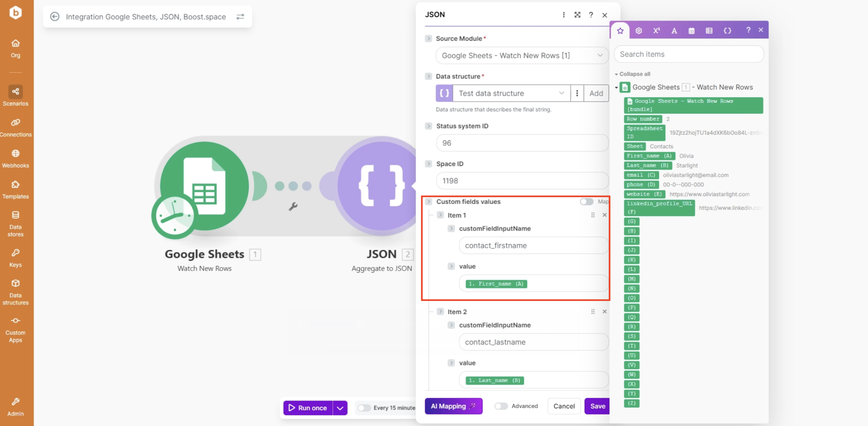Image resolution: width=868 pixels, height=426 pixels.
Task: Click the AI Mapping button
Action: pos(453,406)
